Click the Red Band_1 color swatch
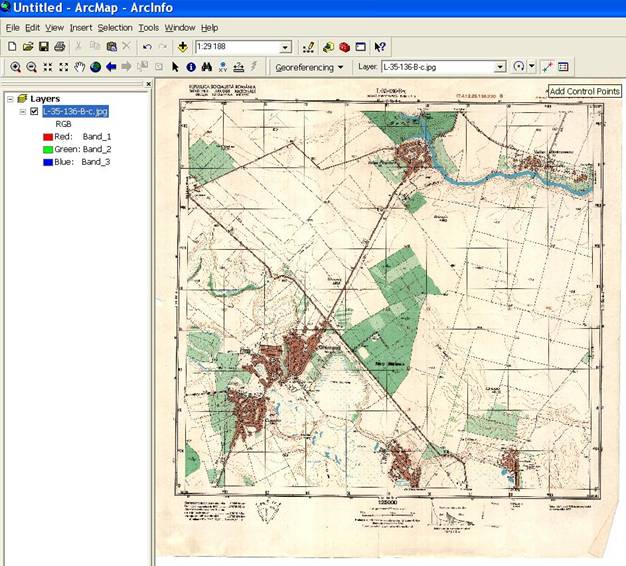 pyautogui.click(x=47, y=136)
